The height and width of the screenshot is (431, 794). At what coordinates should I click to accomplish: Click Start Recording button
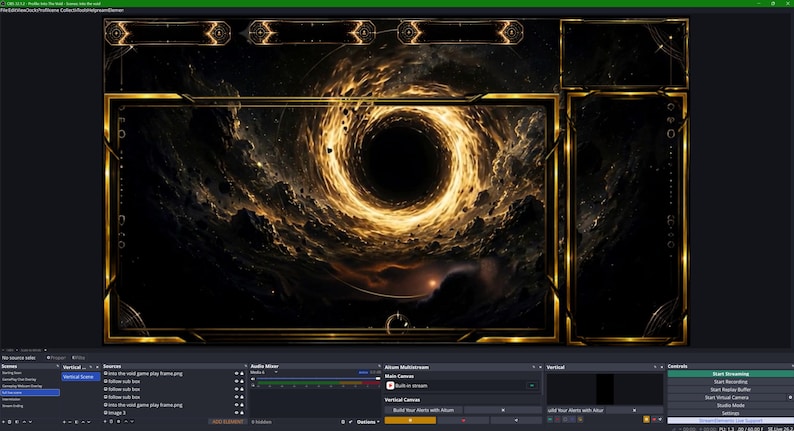point(730,382)
